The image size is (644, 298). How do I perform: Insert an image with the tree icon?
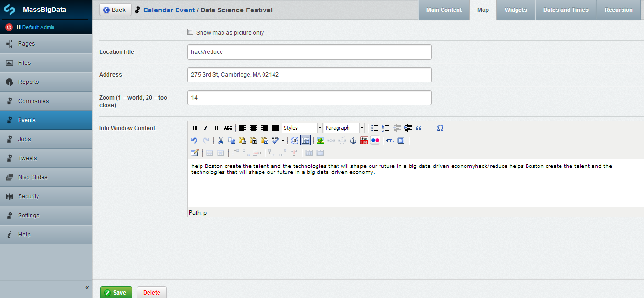320,141
